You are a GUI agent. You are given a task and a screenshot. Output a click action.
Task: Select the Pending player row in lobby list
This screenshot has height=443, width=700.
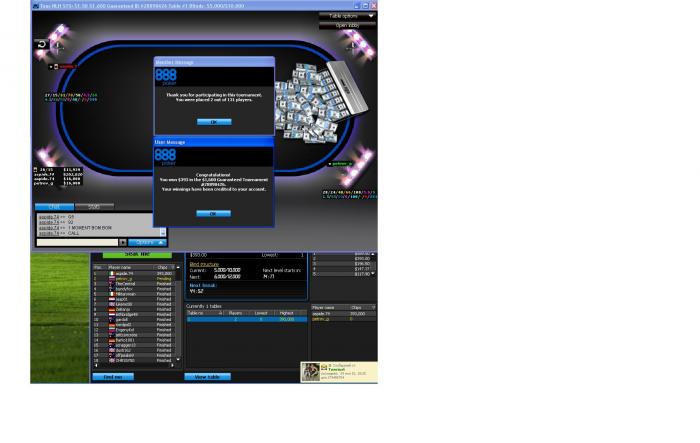[133, 279]
